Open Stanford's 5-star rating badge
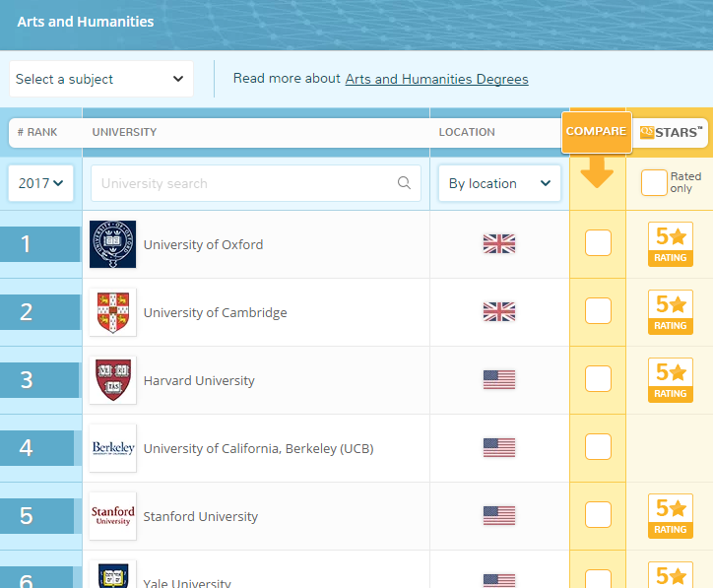The width and height of the screenshot is (713, 588). pos(671,516)
